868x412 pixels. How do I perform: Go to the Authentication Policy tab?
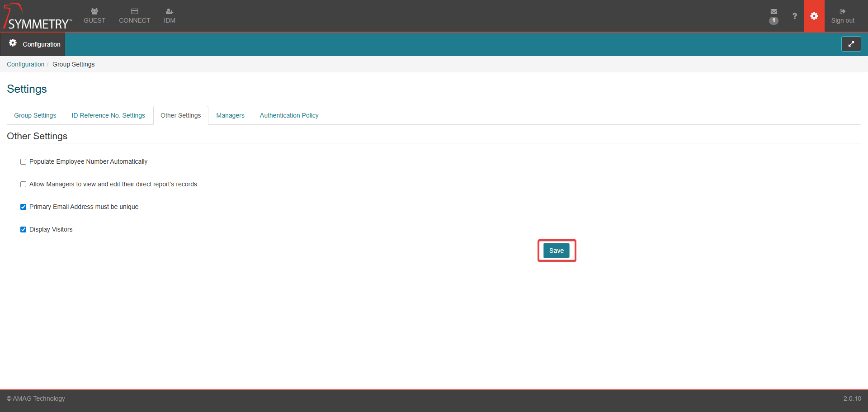pyautogui.click(x=289, y=115)
